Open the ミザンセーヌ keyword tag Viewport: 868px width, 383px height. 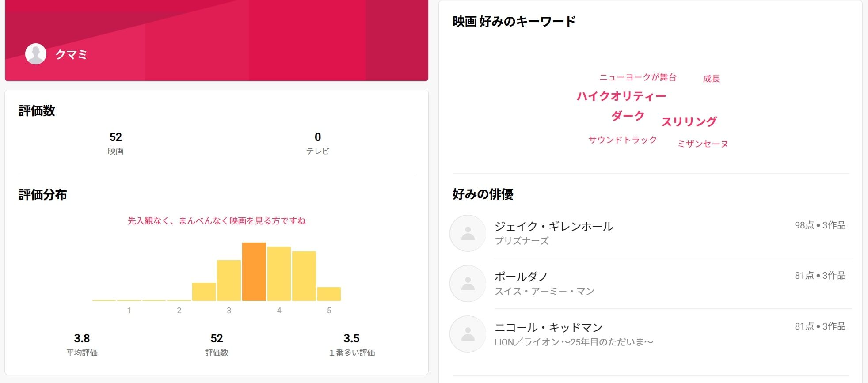tap(703, 144)
